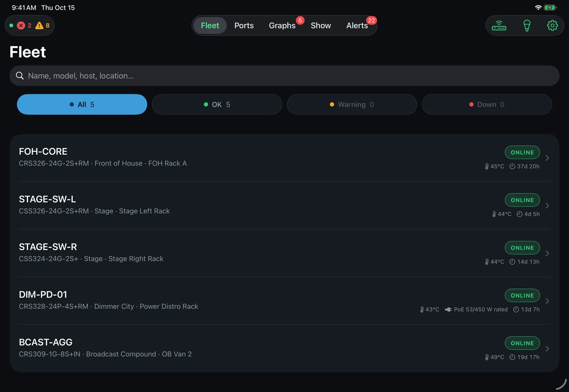Click the thermometer icon on DIM-PD-01 row
The image size is (569, 392).
422,309
